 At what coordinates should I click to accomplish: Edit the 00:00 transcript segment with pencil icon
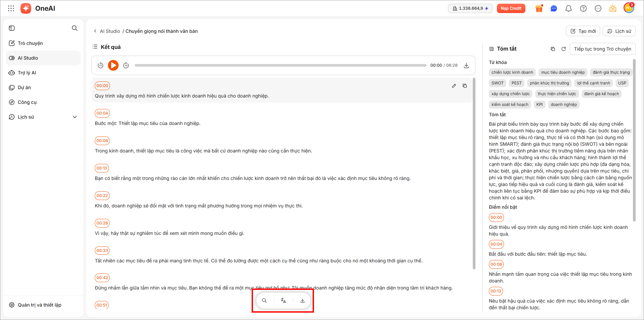click(454, 86)
